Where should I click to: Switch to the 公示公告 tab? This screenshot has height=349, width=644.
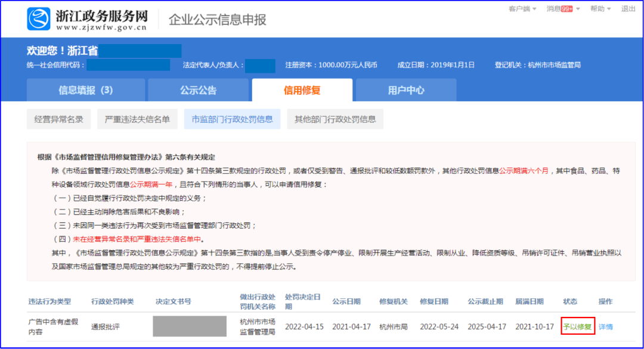pos(198,89)
